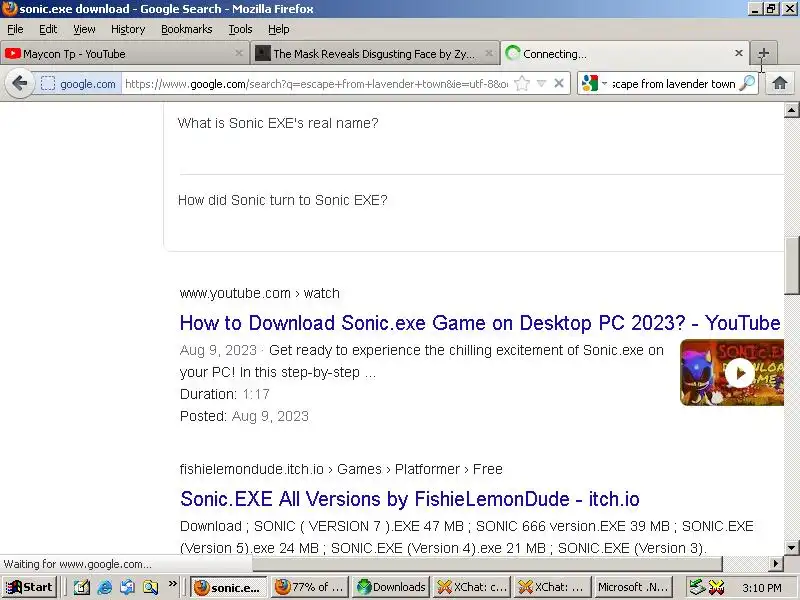This screenshot has width=800, height=600.
Task: Click the 'Posted: Aug 9, 2023' text
Action: (244, 416)
